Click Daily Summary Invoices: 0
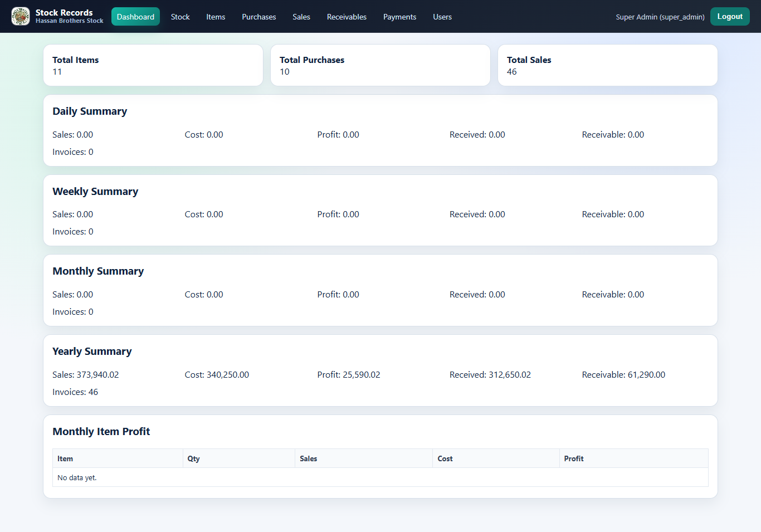Screen dimensions: 761x532 coord(73,152)
